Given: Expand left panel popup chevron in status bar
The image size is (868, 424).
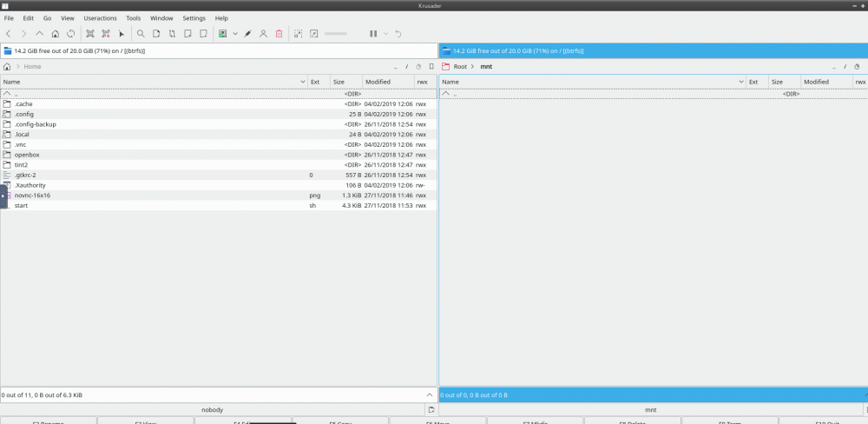Looking at the screenshot, I should pos(431,395).
